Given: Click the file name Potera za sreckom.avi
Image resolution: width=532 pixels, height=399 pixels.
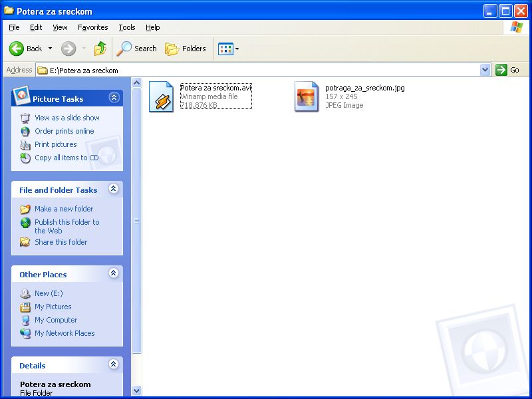Looking at the screenshot, I should (x=215, y=88).
